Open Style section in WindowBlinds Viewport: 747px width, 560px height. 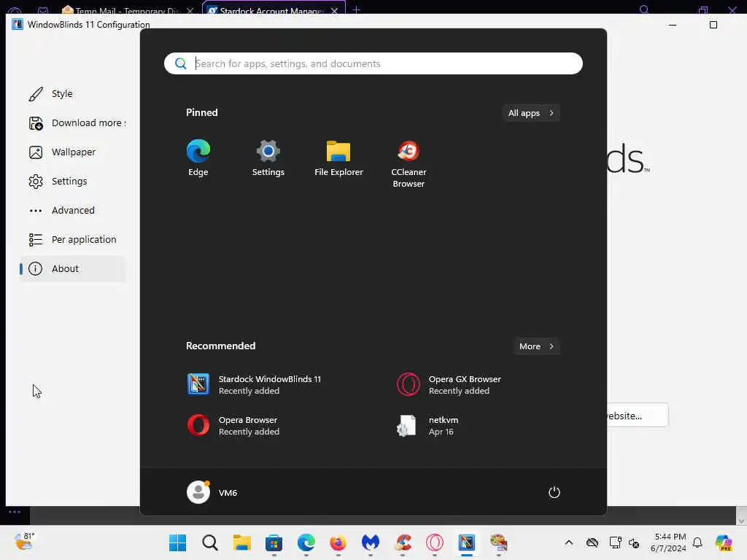click(x=72, y=94)
